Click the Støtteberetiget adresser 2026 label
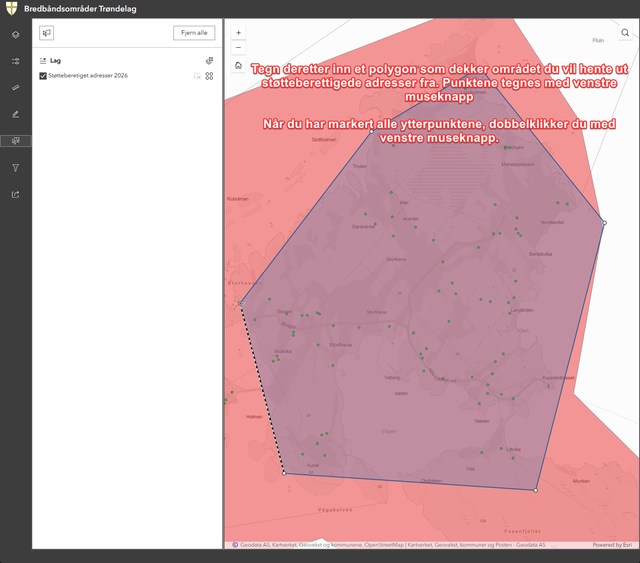 pos(88,76)
